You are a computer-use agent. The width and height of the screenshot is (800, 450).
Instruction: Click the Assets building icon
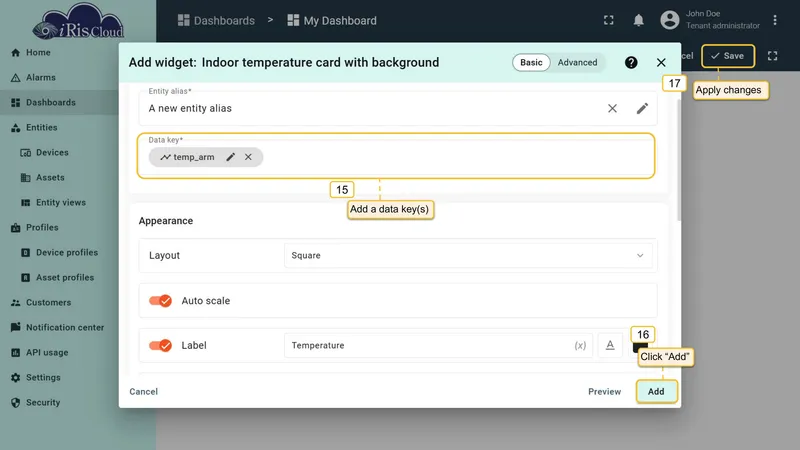point(26,178)
